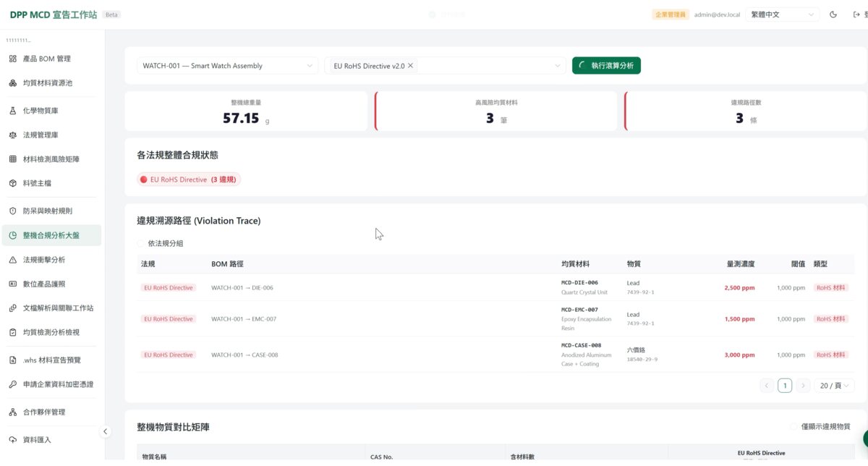
Task: Expand the regulation selector containing EU RoHS Directive v2.0
Action: point(445,66)
